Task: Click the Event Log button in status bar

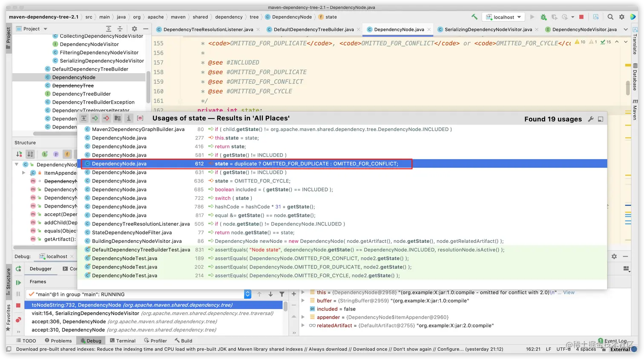Action: [x=612, y=341]
